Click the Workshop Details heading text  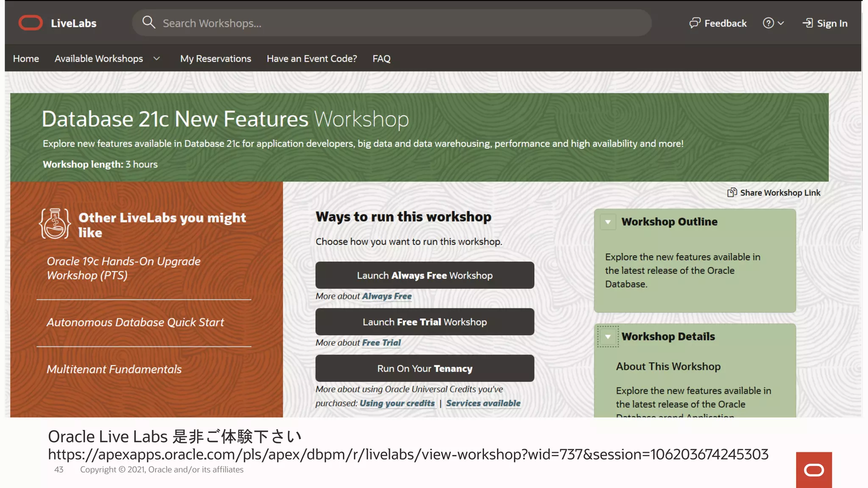[x=668, y=336]
